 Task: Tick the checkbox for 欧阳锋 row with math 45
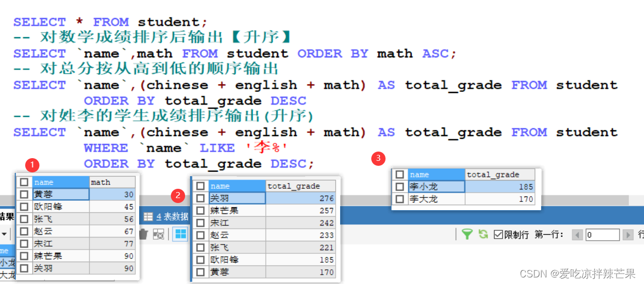25,206
